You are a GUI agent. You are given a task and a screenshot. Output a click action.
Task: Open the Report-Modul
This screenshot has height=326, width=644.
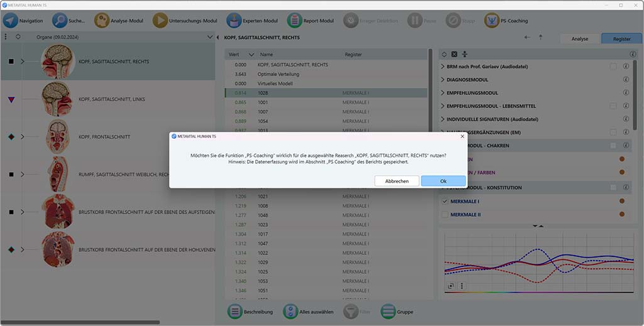point(295,21)
